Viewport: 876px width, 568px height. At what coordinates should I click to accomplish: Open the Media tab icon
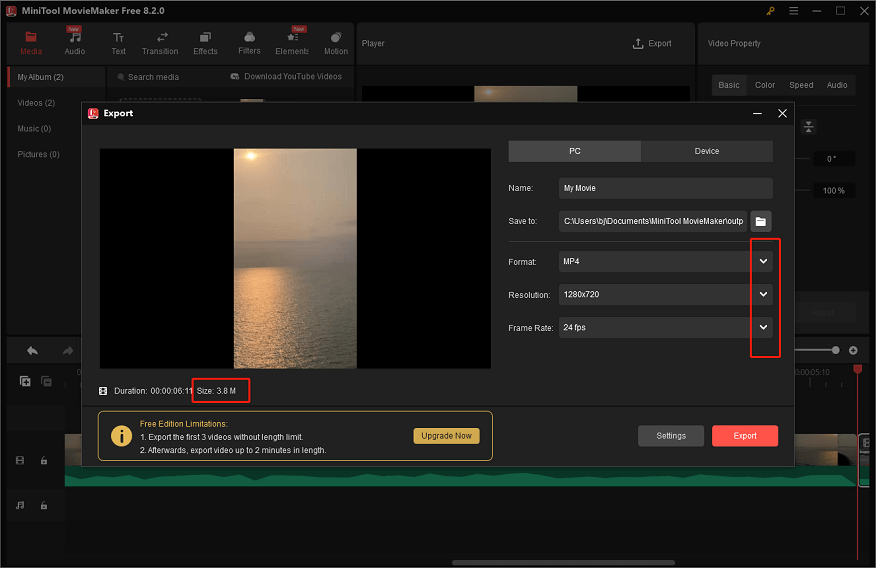[x=31, y=43]
